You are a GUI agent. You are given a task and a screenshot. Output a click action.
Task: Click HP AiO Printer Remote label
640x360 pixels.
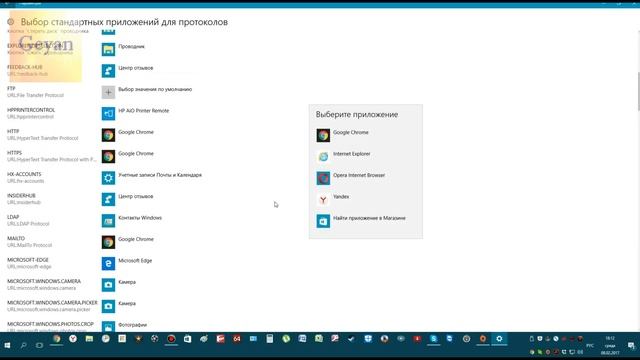[143, 111]
